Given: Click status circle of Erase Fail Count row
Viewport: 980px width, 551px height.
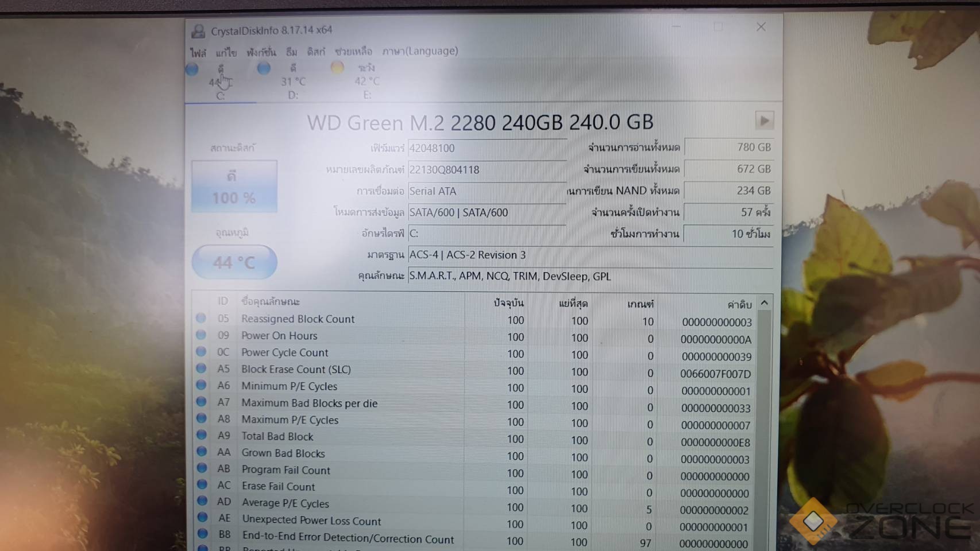Looking at the screenshot, I should point(202,484).
